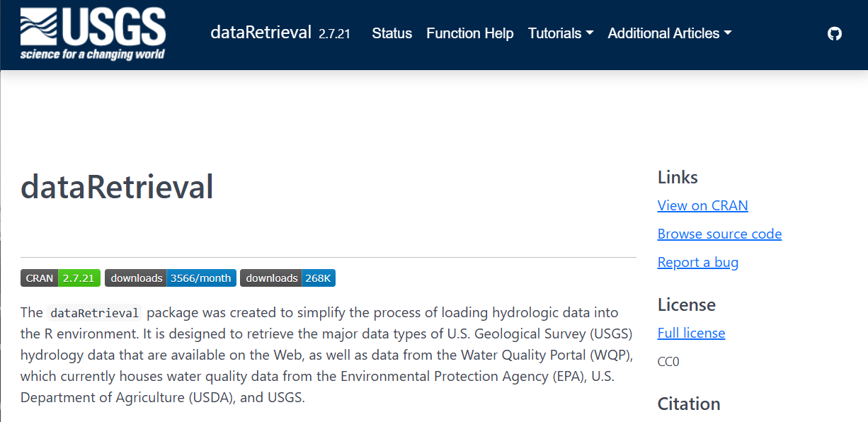Click the dataRetrieval navbar brand link
The image size is (868, 422).
click(x=261, y=33)
